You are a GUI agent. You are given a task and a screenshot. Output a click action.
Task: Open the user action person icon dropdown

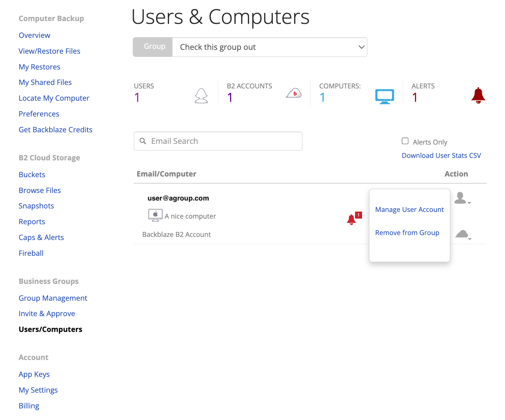coord(462,198)
